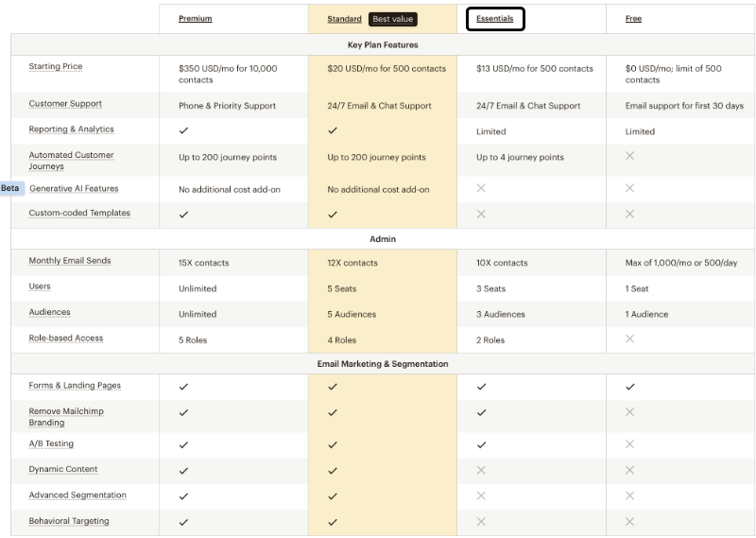Click Free X for Automated Customer Journeys
Screen dimensions: 756x538
pyautogui.click(x=629, y=156)
